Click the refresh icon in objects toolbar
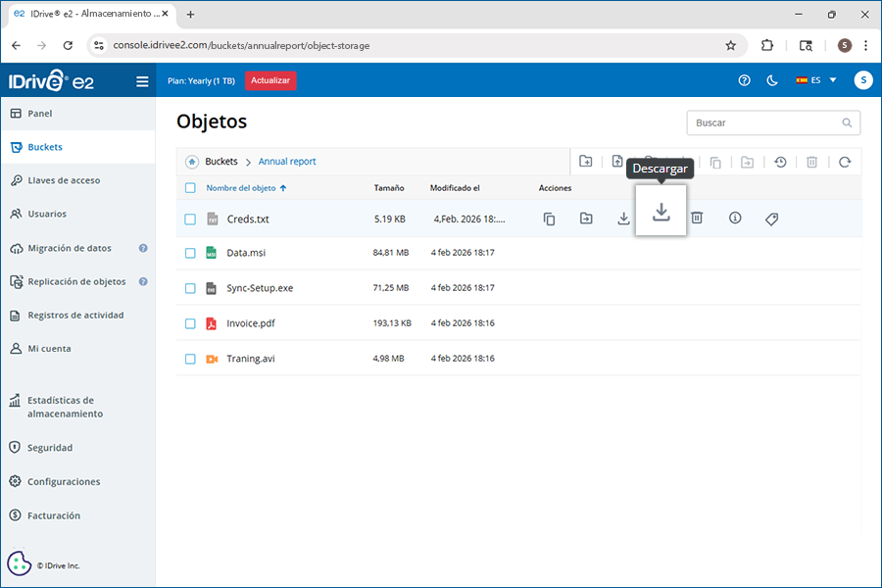The height and width of the screenshot is (588, 882). tap(845, 162)
